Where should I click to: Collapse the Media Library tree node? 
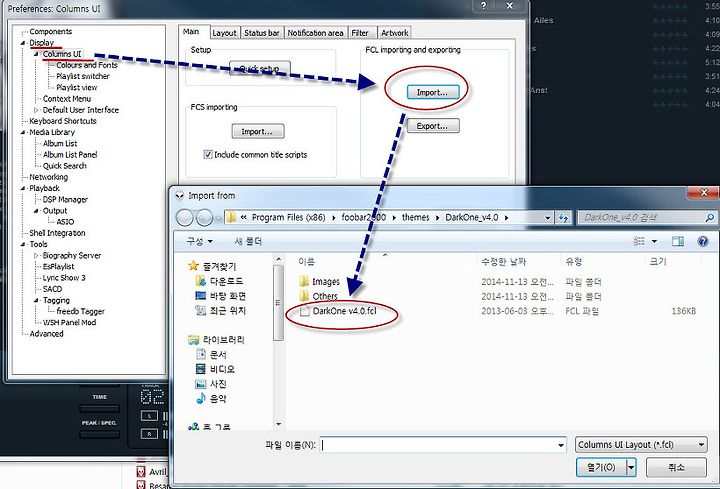pyautogui.click(x=23, y=132)
